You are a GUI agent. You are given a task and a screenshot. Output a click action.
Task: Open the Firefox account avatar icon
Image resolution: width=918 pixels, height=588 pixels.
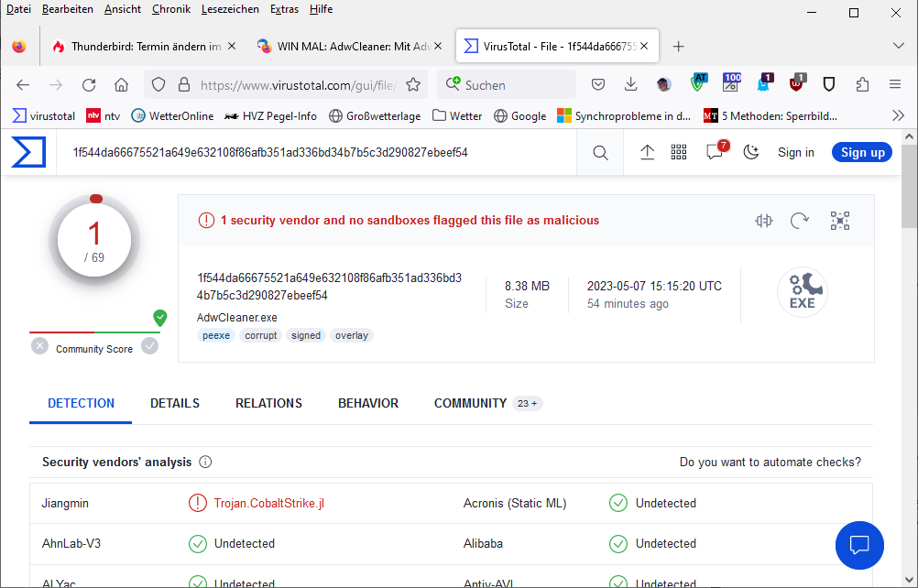pyautogui.click(x=663, y=85)
